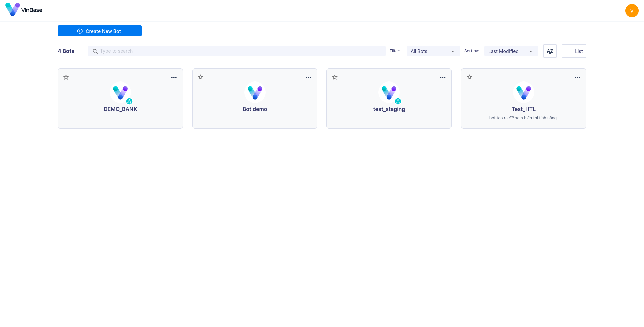Open Bot demo more options menu

pyautogui.click(x=308, y=77)
